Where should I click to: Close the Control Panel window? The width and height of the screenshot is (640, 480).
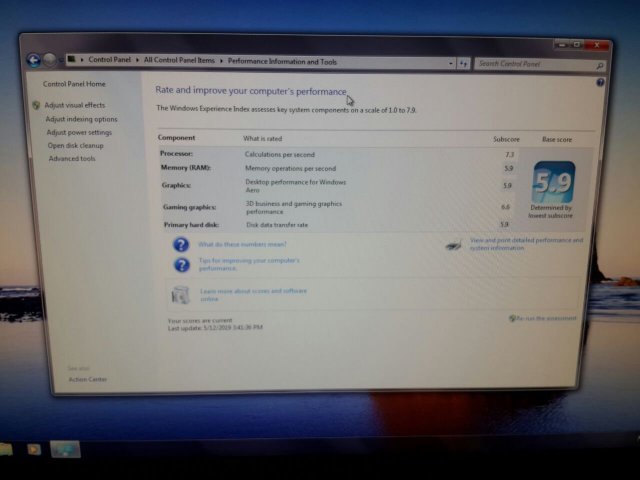pyautogui.click(x=597, y=45)
